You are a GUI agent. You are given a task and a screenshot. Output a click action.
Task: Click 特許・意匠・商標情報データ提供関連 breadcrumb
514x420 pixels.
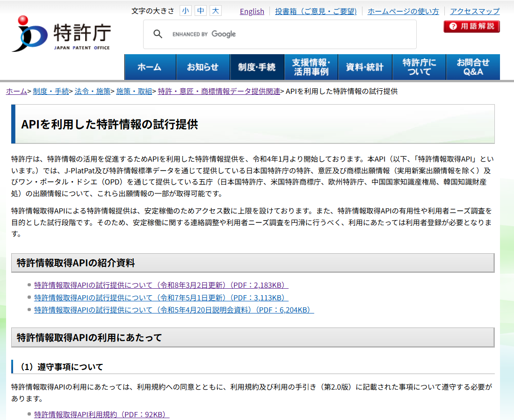(x=219, y=91)
